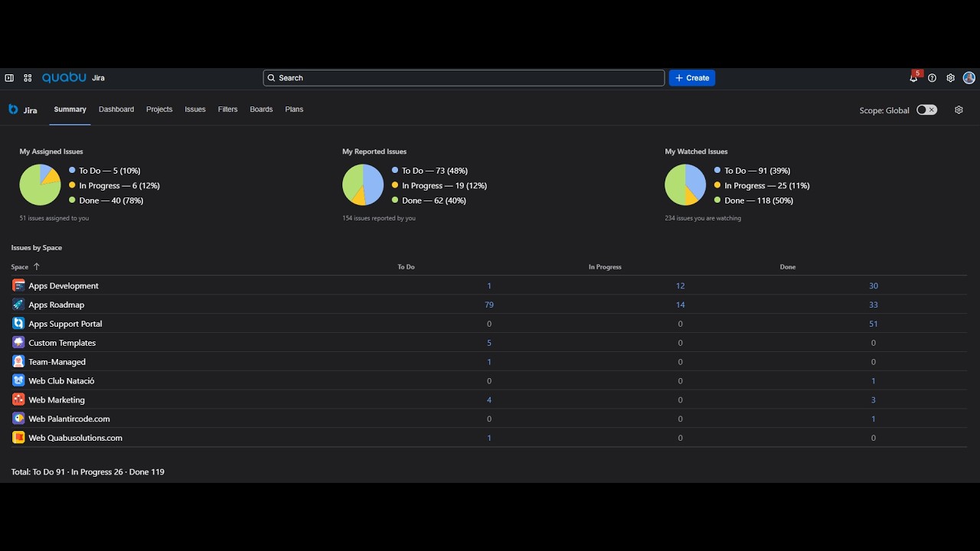Click the Custom Templates space icon
The image size is (980, 551).
(18, 343)
